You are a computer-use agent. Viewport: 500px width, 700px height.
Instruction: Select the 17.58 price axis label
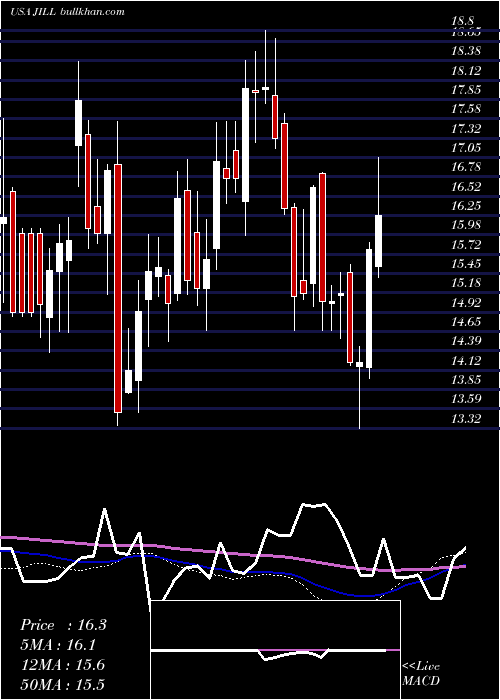click(466, 109)
